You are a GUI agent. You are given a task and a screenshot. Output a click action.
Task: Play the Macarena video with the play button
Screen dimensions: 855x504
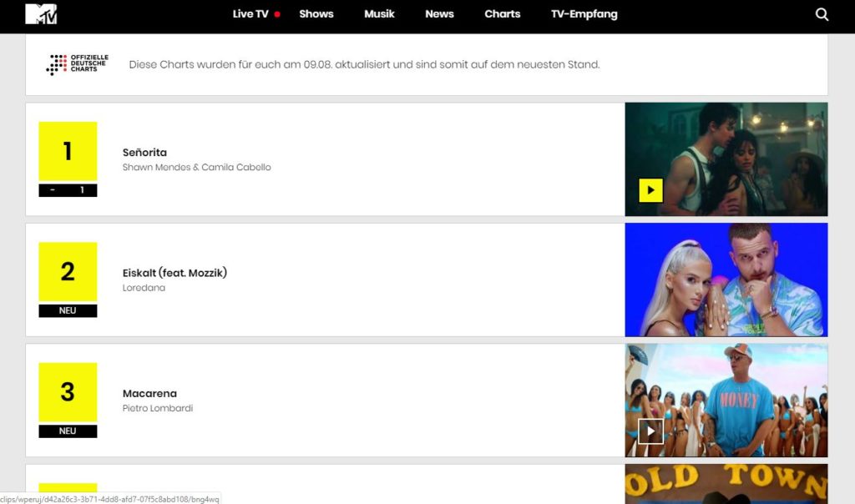click(650, 431)
